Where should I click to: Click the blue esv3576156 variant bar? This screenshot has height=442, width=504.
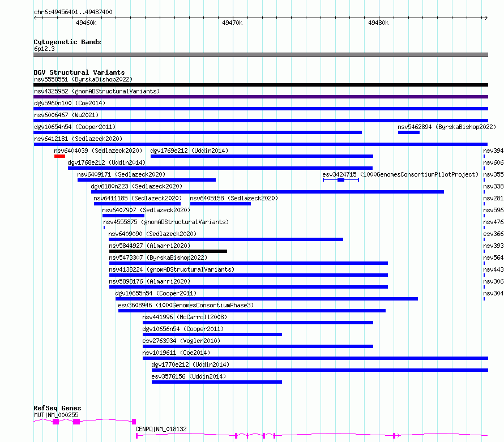217,382
